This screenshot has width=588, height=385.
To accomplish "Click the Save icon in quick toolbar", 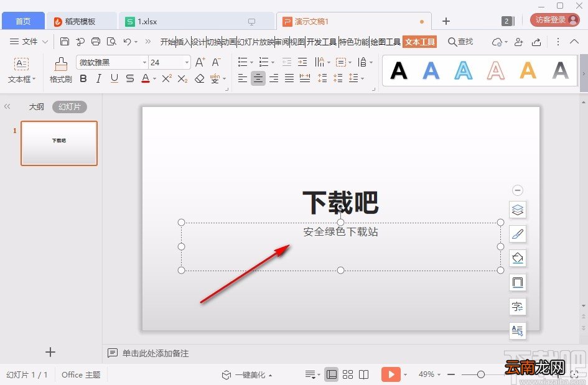I will tap(65, 41).
